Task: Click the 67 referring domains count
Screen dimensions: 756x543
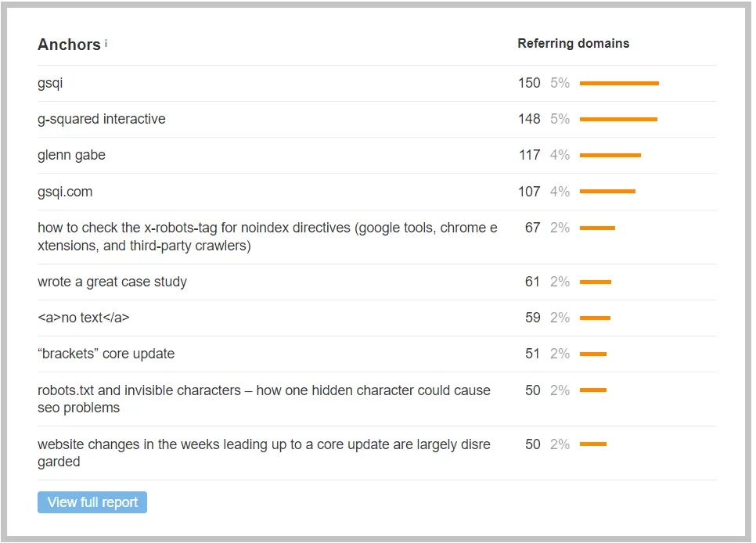Action: click(532, 227)
